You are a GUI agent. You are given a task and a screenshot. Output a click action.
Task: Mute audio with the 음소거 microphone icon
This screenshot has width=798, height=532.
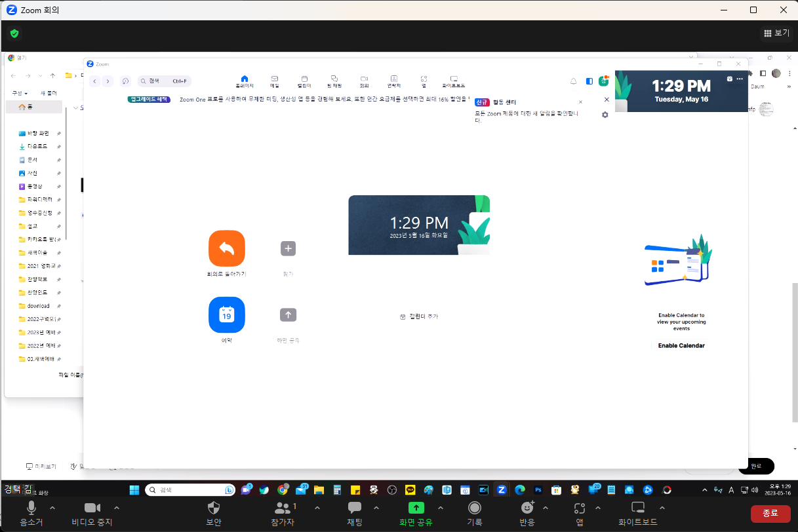click(x=31, y=508)
